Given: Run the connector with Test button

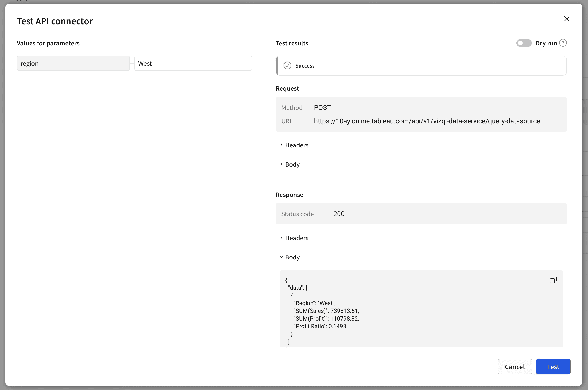Looking at the screenshot, I should tap(553, 367).
